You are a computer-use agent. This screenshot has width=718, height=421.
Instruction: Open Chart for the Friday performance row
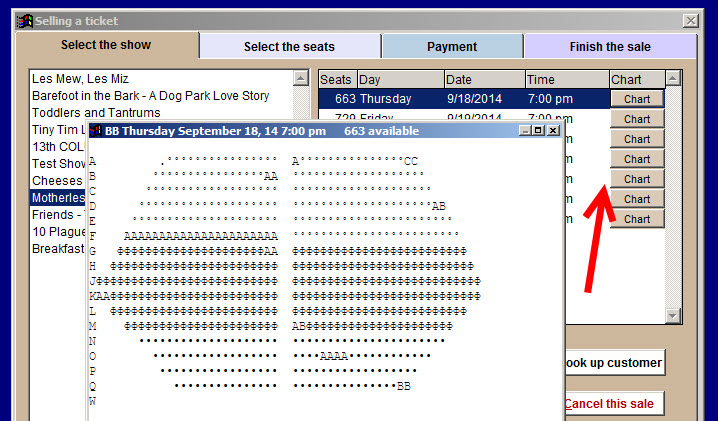637,119
